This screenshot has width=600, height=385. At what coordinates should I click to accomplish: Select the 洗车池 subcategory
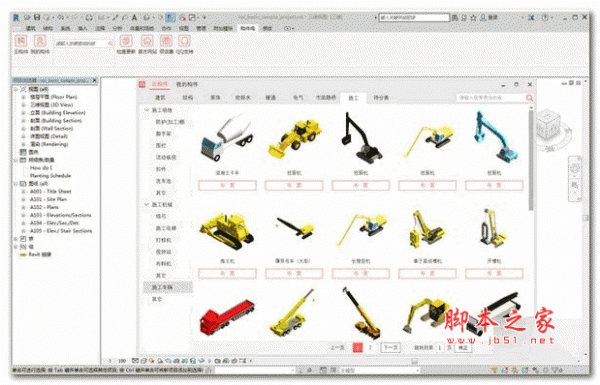pos(163,181)
